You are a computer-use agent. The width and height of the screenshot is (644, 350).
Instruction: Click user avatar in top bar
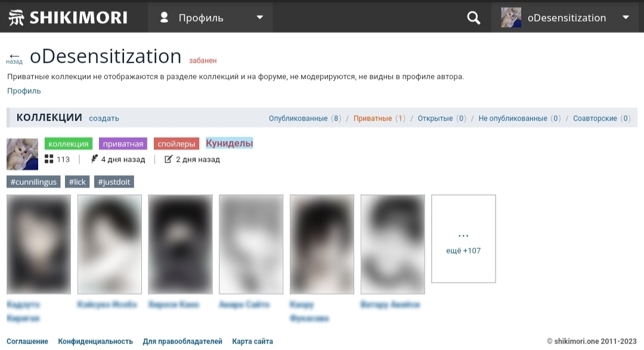[511, 18]
